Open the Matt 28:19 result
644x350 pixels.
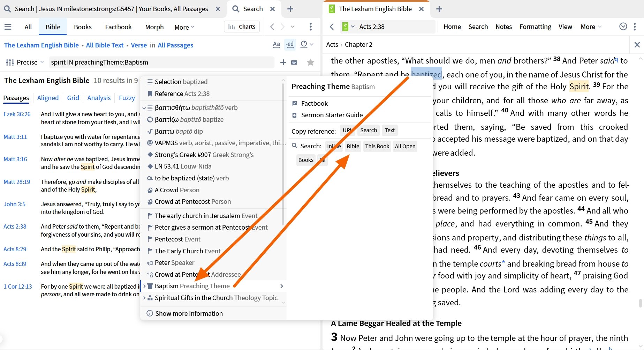[17, 182]
